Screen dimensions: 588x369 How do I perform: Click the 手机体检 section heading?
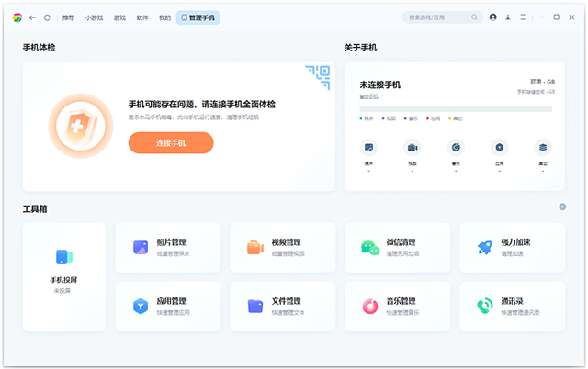pos(39,48)
